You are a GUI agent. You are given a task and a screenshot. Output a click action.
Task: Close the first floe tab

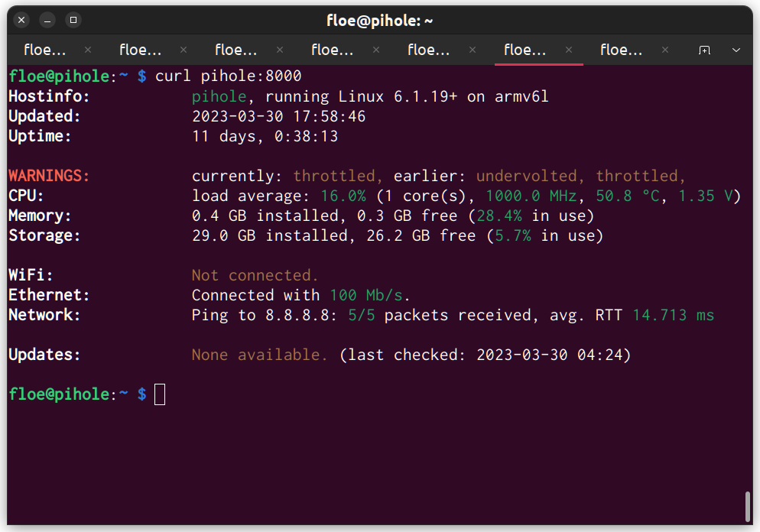coord(87,50)
